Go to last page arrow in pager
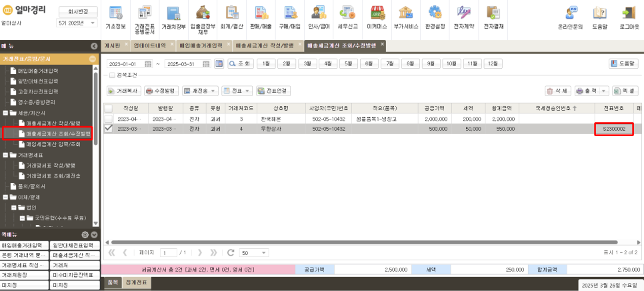This screenshot has height=291, width=644. (213, 252)
